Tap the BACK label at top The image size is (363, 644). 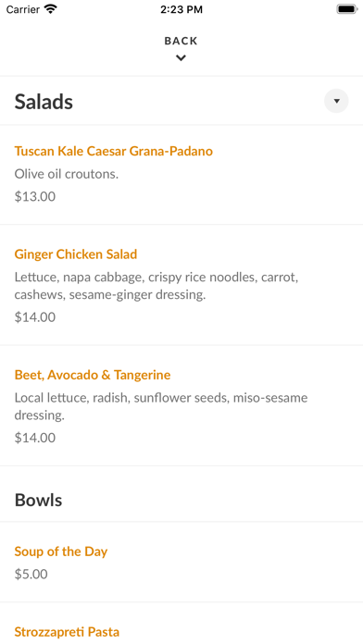coord(181,41)
